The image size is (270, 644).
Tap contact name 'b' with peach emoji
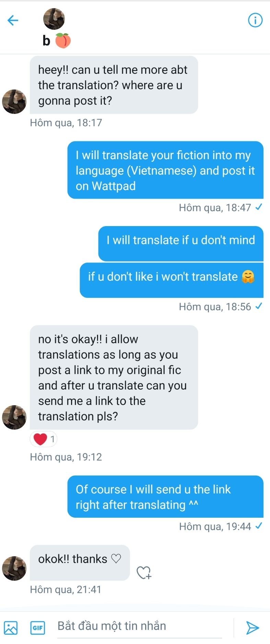(x=57, y=40)
